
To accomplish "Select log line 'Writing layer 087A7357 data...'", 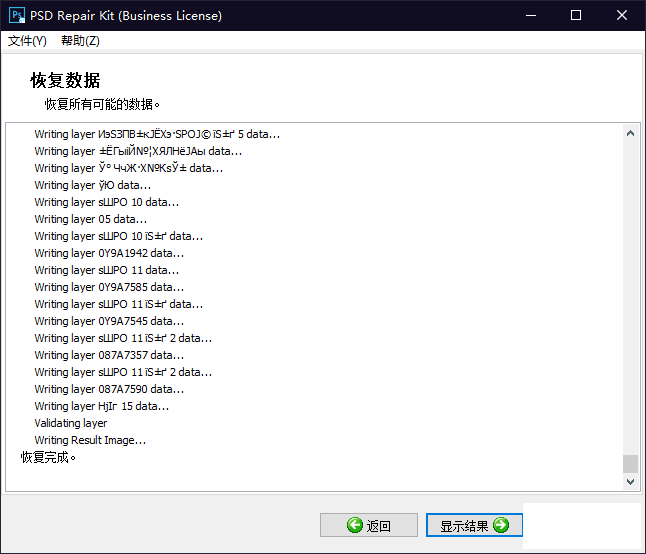I will click(109, 355).
